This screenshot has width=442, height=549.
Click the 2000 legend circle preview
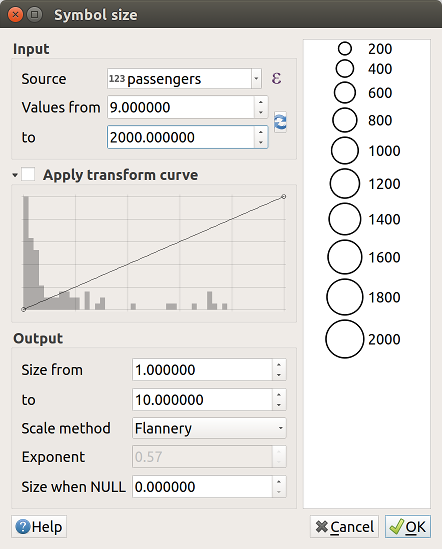345,339
